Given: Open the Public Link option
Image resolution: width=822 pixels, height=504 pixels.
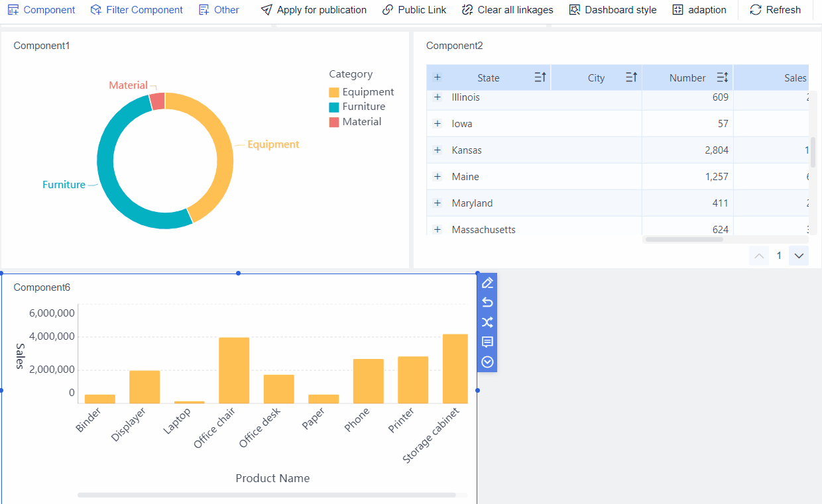Looking at the screenshot, I should pos(414,10).
